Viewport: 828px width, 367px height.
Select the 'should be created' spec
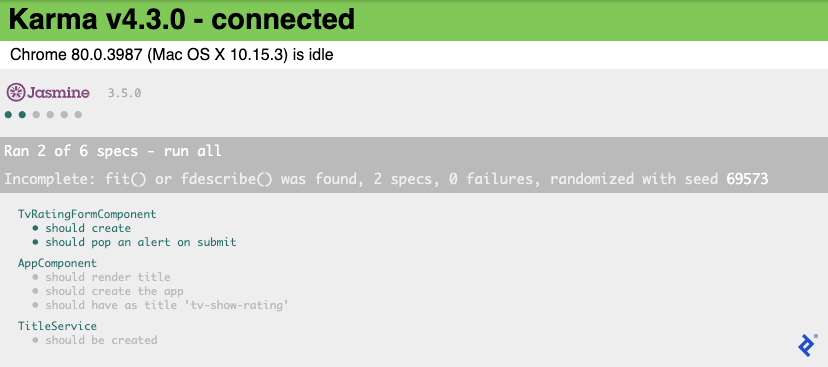point(101,340)
